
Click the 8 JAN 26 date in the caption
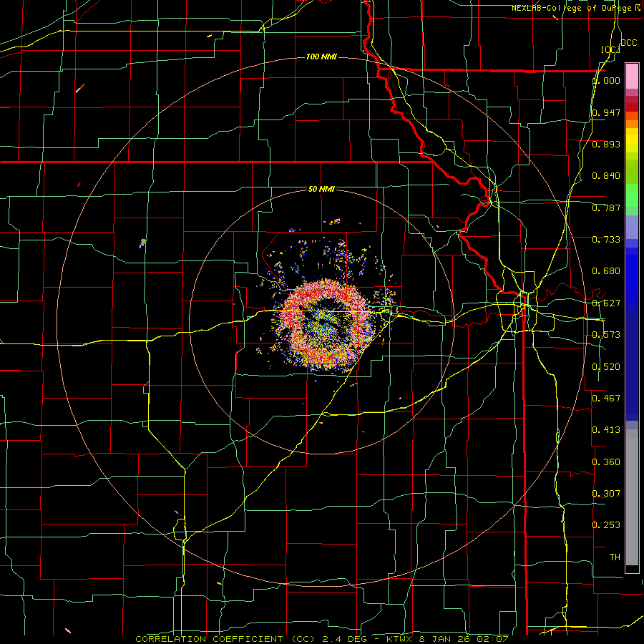tap(445, 639)
